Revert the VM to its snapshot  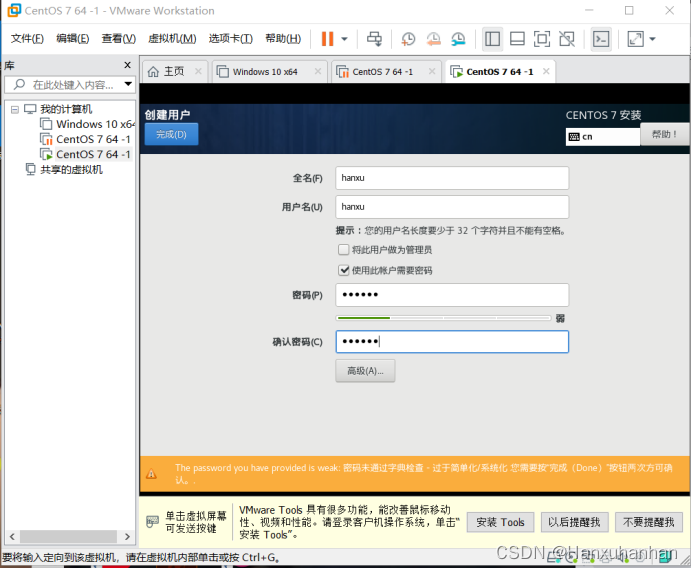(x=433, y=39)
